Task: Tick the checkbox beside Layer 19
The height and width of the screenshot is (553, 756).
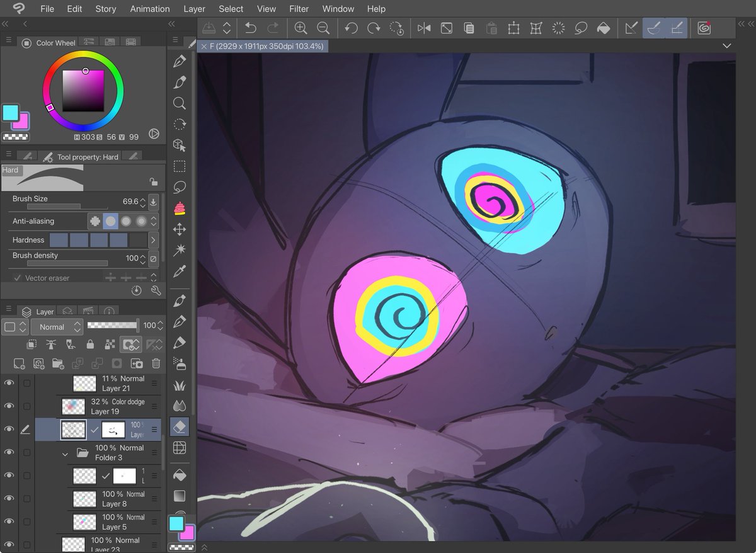Action: 26,406
